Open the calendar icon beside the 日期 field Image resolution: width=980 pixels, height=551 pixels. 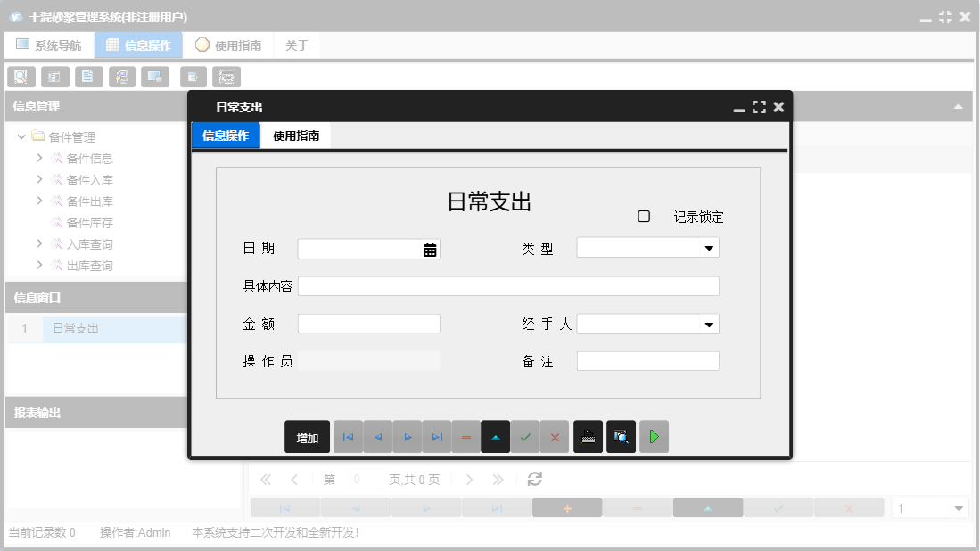[428, 249]
